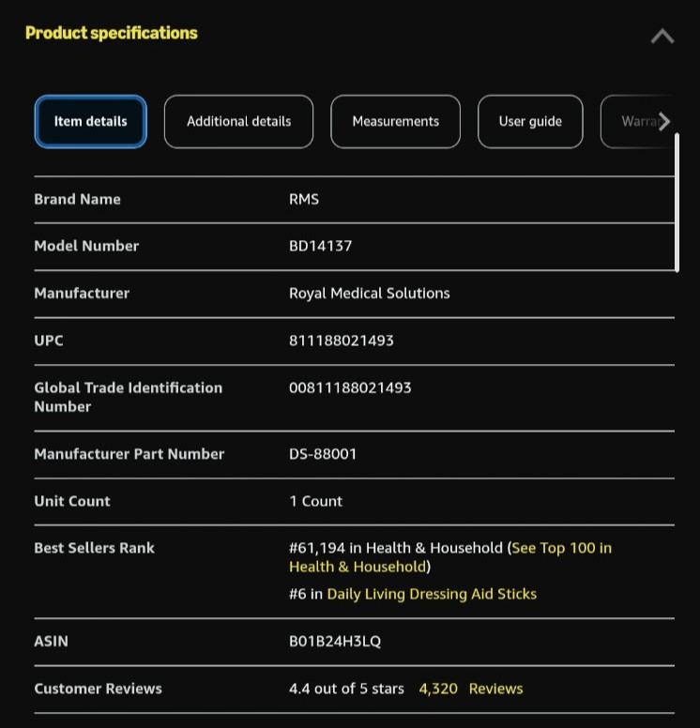The image size is (700, 728).
Task: Click the 4,320 review count link
Action: [438, 689]
